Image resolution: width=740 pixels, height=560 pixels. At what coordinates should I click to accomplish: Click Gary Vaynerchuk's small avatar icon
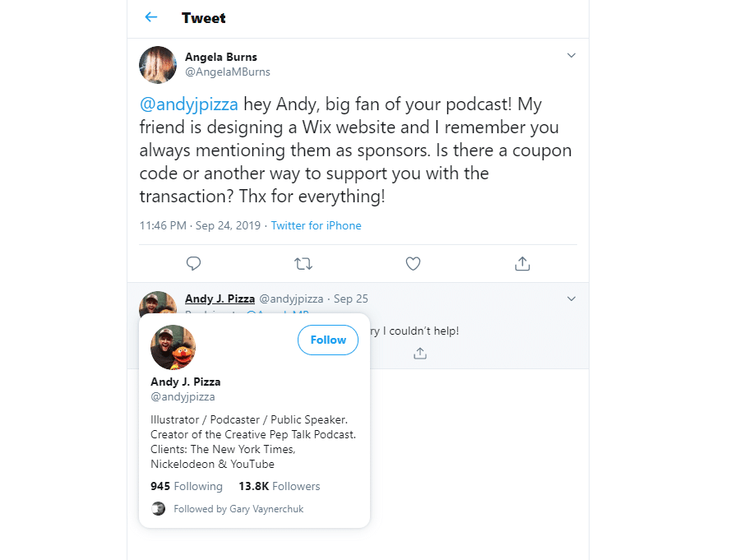tap(159, 509)
